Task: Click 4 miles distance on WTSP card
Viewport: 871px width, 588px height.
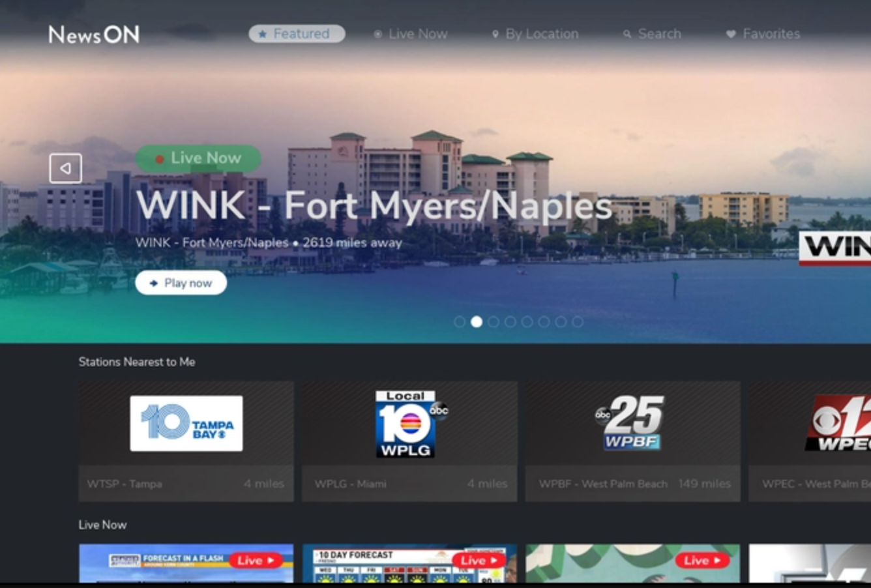Action: point(264,484)
